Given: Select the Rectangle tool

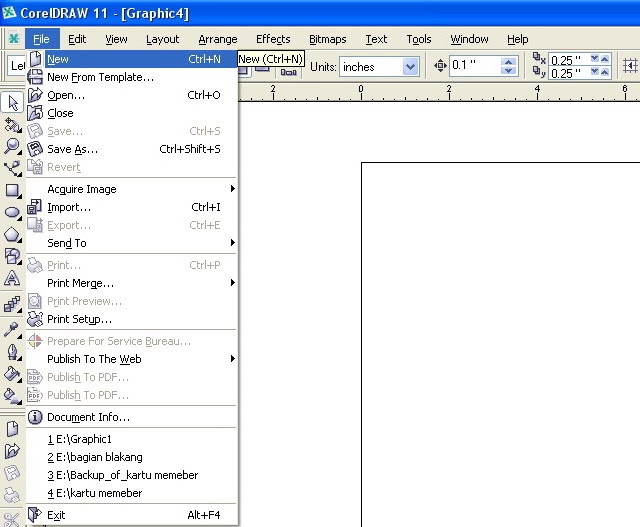Looking at the screenshot, I should point(13,191).
